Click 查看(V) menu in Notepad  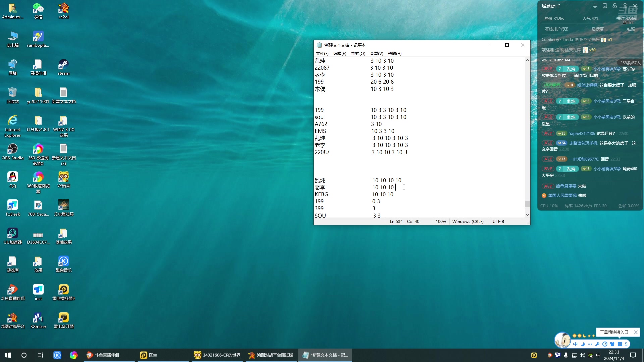point(376,54)
